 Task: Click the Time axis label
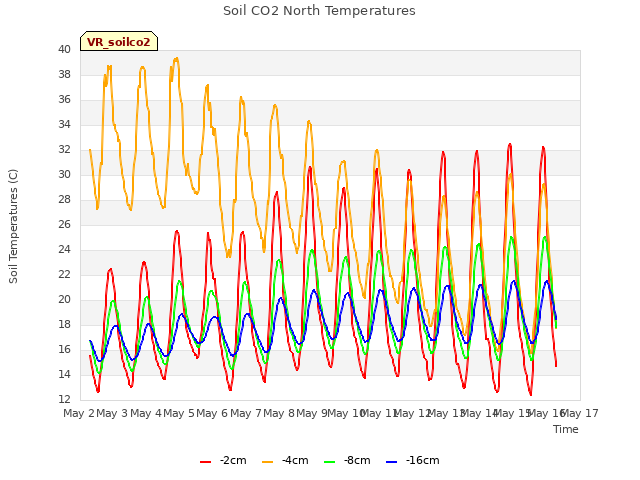point(566,429)
